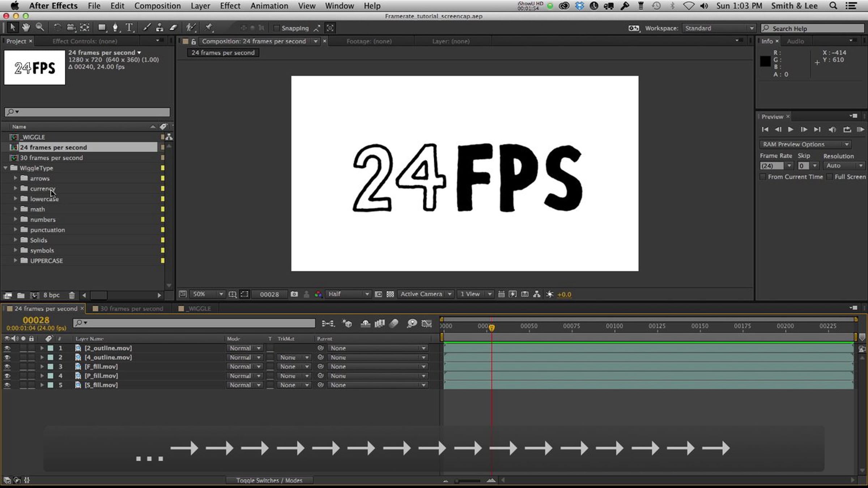The width and height of the screenshot is (868, 488).
Task: Select the Horizontal Type tool
Action: [x=129, y=27]
